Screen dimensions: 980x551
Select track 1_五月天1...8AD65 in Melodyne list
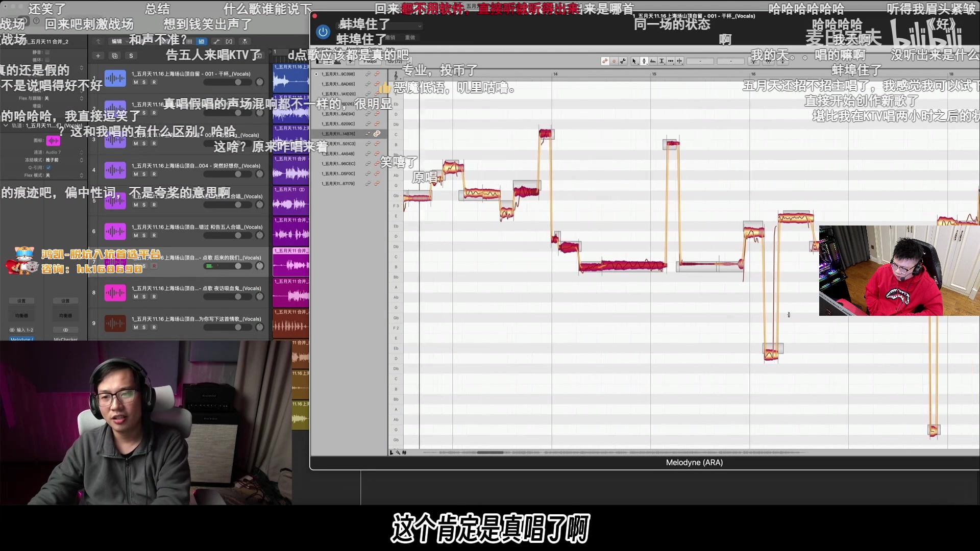[338, 84]
